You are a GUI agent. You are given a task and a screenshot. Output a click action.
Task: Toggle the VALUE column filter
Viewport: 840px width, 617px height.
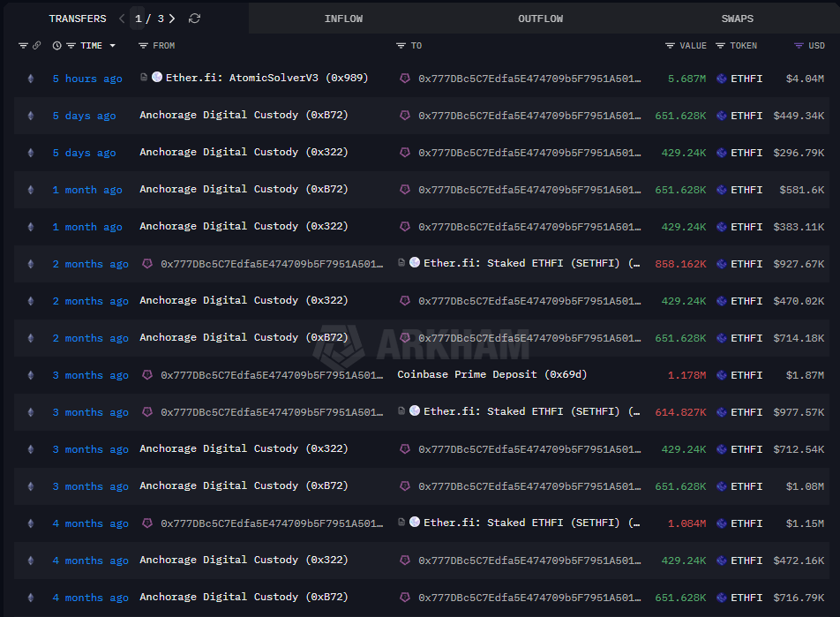[x=669, y=45]
